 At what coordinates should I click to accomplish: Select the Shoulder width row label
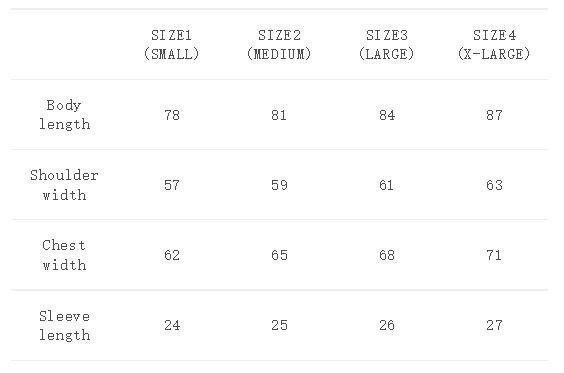pos(64,185)
